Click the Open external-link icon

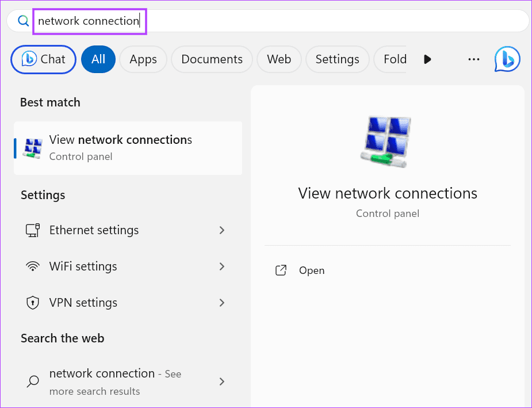click(281, 270)
